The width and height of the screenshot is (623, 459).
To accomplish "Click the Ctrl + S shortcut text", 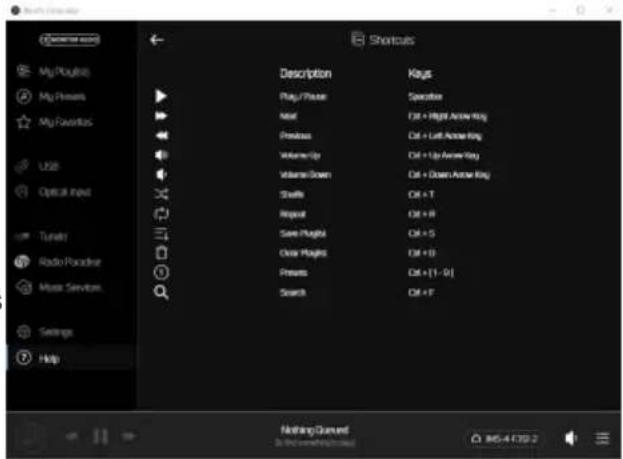I will (x=422, y=234).
